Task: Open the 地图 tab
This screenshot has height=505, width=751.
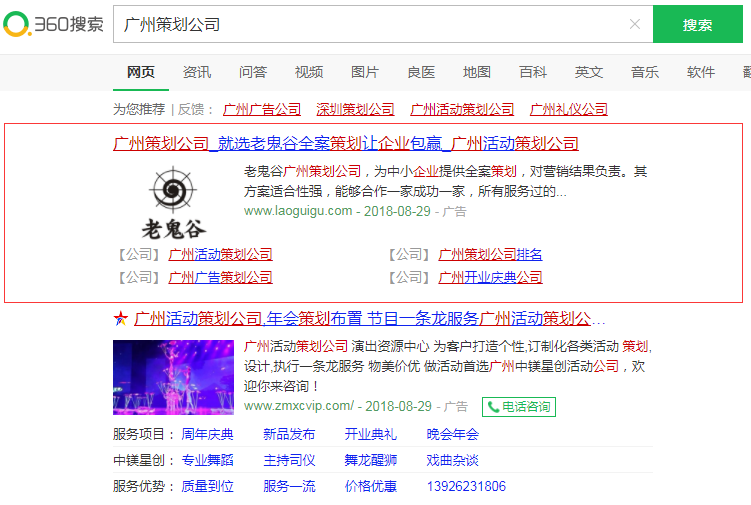Action: (x=477, y=72)
